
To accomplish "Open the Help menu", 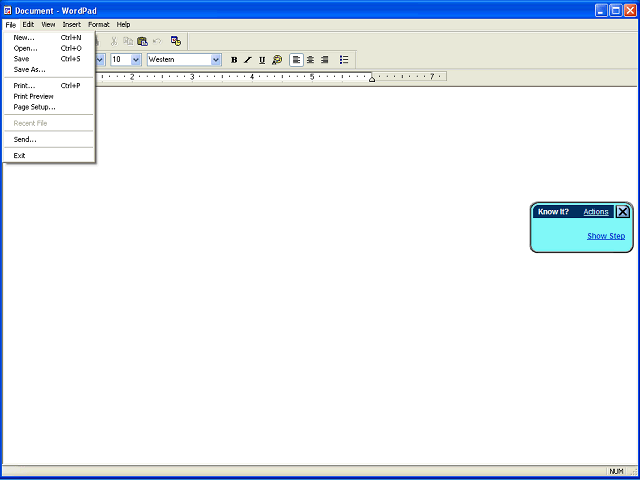I will pos(123,24).
